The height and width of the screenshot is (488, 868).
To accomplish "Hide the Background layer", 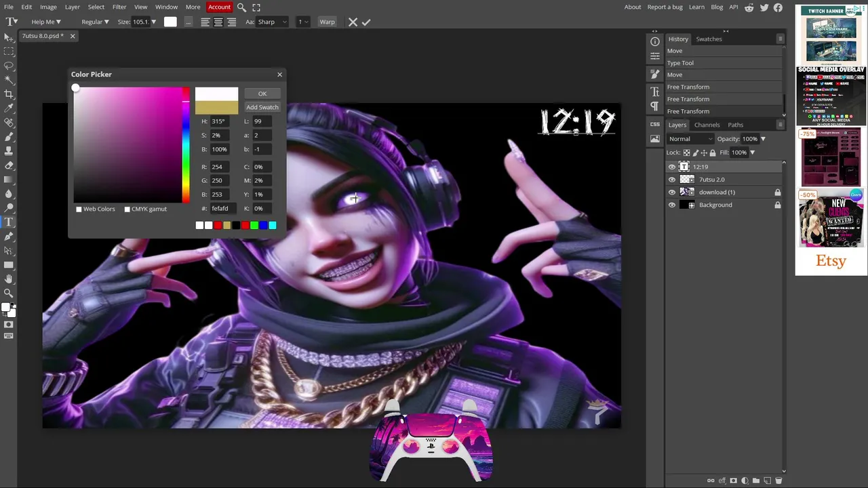I will (672, 205).
